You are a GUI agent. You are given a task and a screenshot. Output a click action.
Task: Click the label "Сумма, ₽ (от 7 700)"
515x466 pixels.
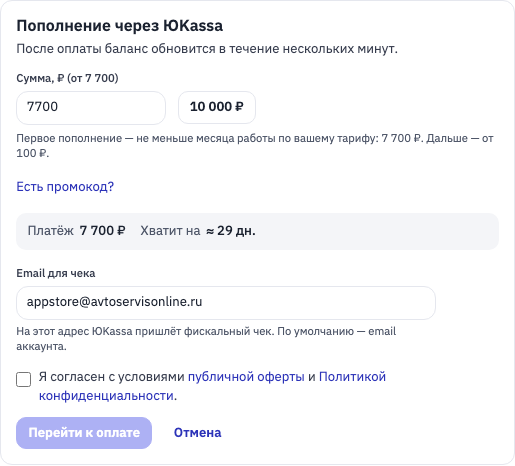pos(67,78)
